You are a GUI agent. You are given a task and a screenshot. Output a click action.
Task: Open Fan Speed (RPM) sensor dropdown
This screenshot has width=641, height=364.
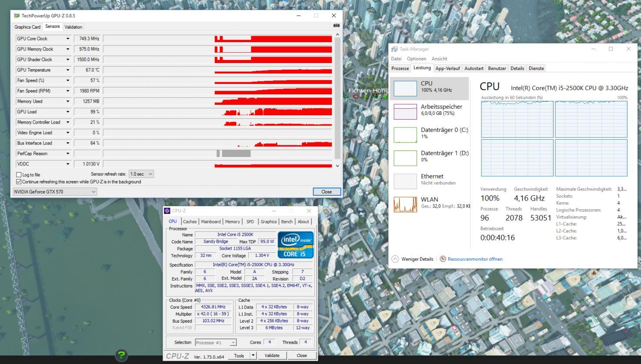point(68,91)
